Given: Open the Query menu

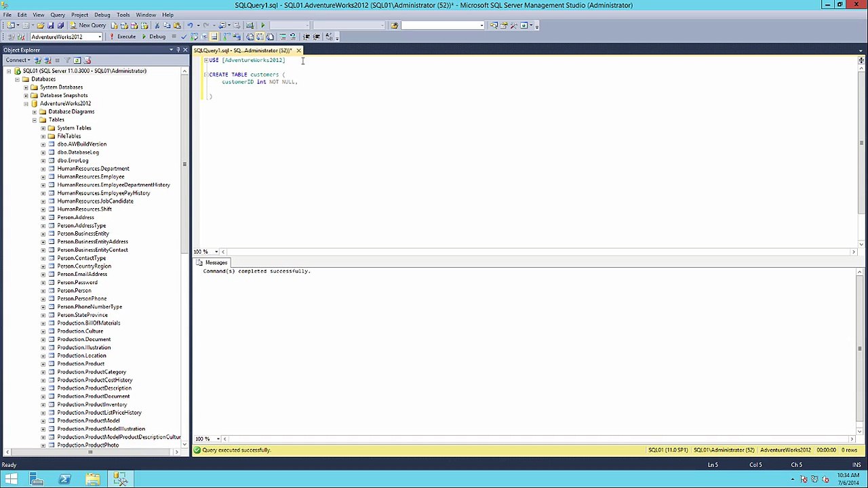Looking at the screenshot, I should click(x=58, y=14).
